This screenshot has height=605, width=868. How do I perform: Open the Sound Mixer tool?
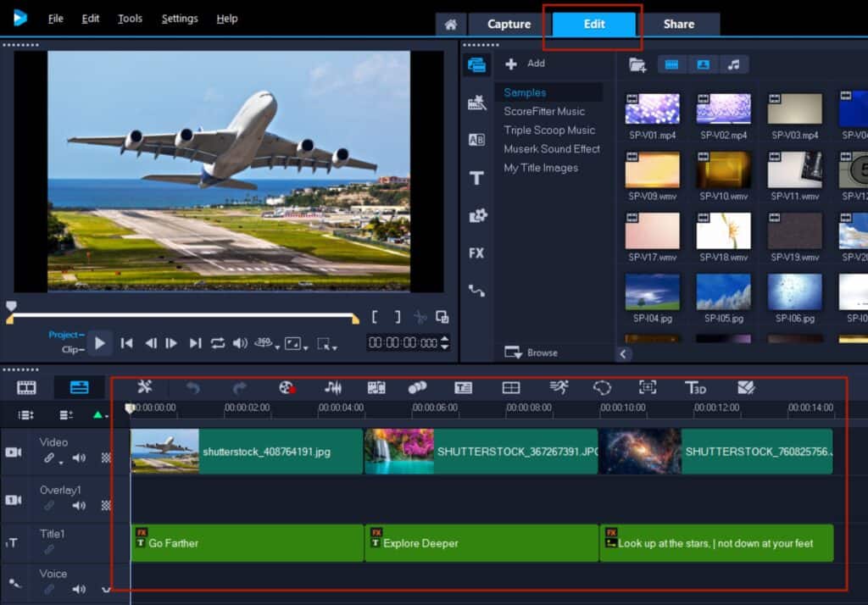point(333,387)
